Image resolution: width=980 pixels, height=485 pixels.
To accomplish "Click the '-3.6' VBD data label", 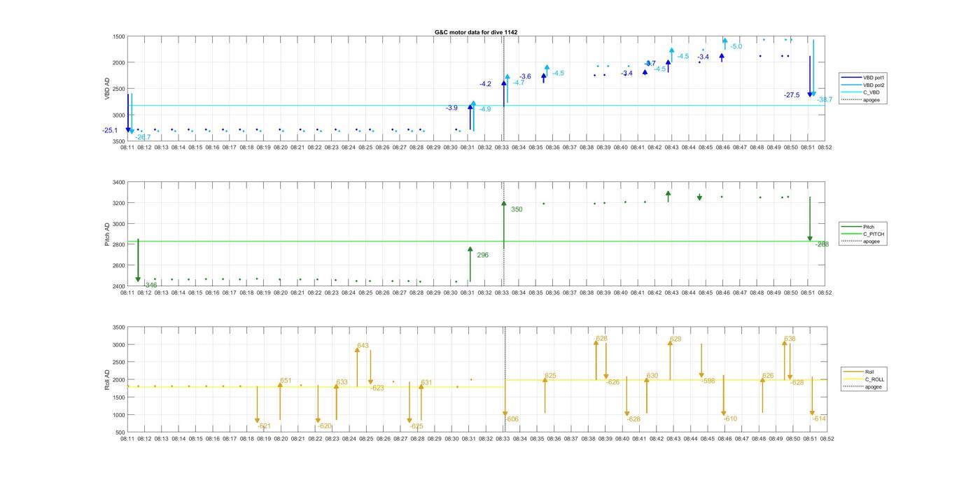I will tap(525, 76).
